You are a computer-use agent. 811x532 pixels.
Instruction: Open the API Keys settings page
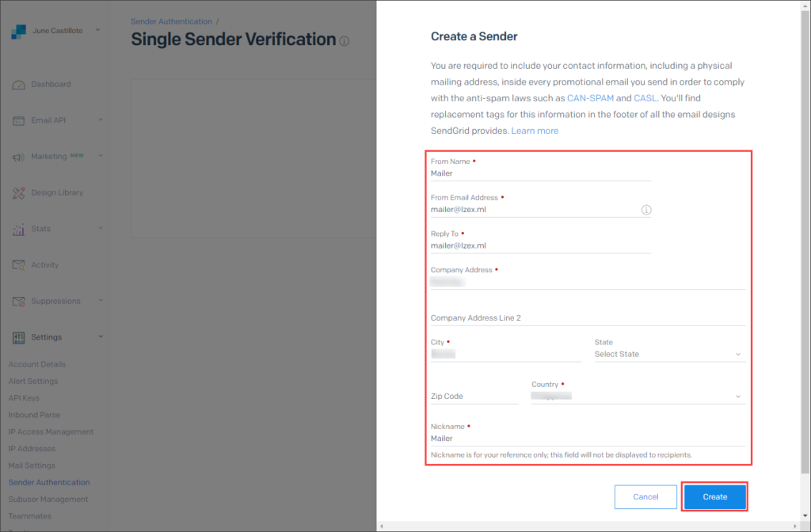tap(24, 397)
